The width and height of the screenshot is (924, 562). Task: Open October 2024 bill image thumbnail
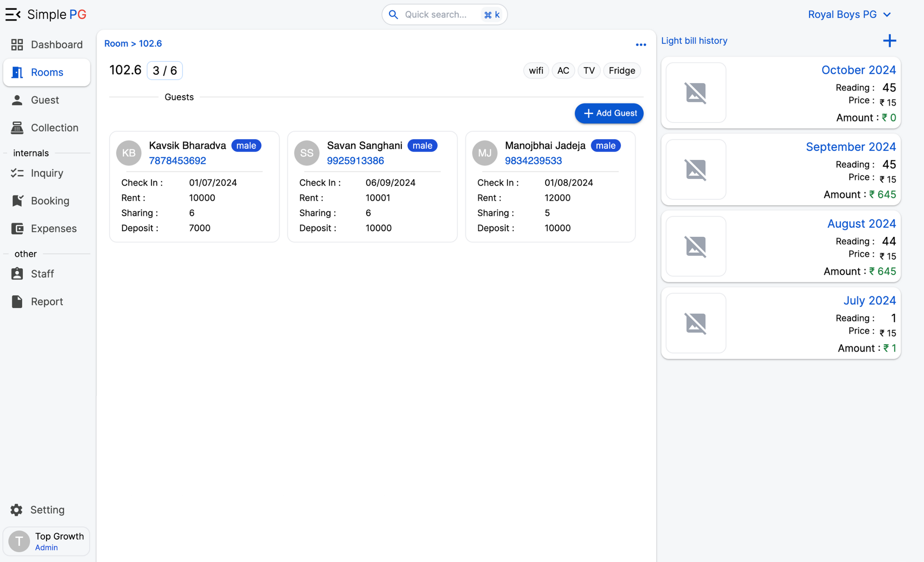click(x=695, y=93)
